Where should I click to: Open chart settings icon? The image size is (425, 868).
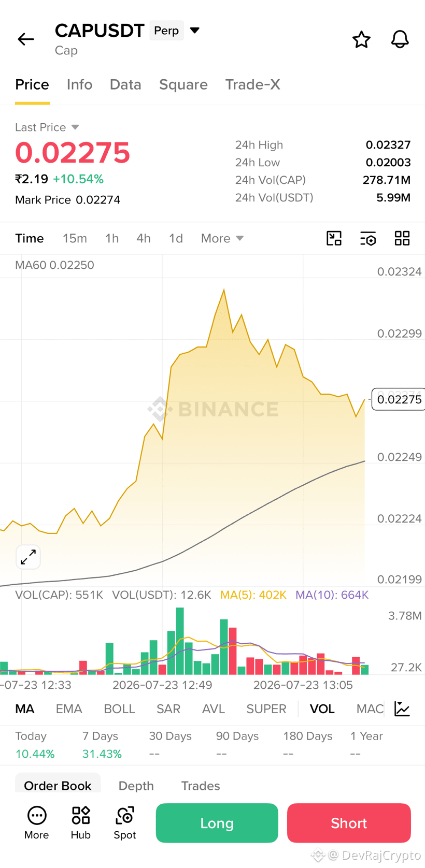point(368,238)
